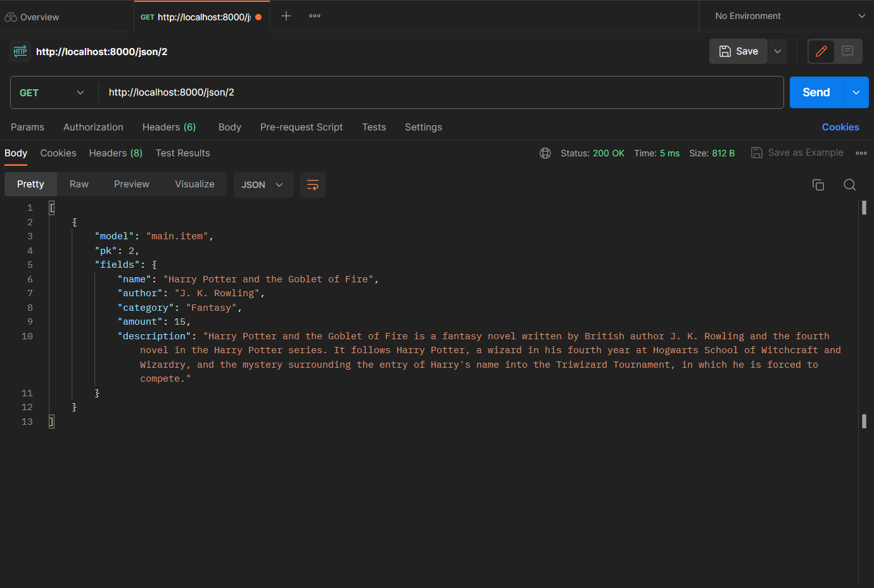Viewport: 874px width, 588px height.
Task: Select the response Body tab
Action: pos(16,153)
